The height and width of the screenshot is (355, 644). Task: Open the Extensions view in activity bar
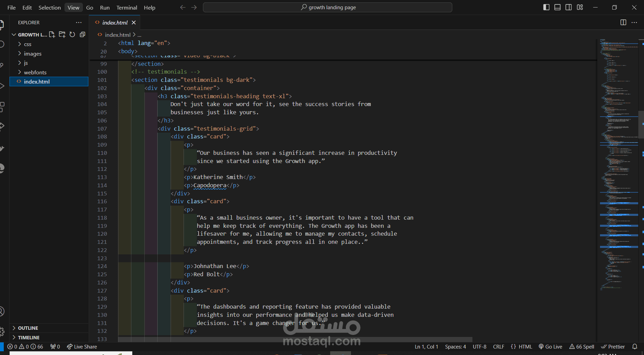click(x=2, y=107)
